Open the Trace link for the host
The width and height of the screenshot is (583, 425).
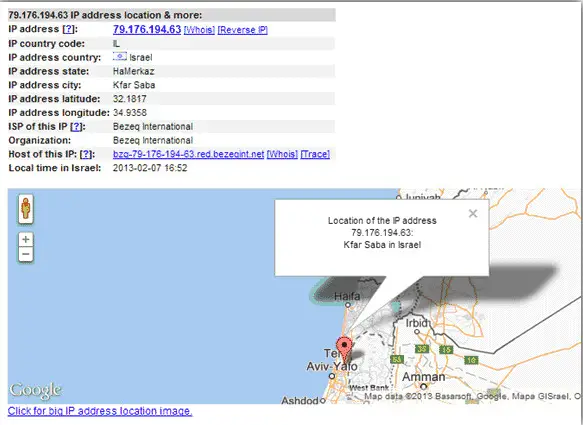click(x=315, y=154)
